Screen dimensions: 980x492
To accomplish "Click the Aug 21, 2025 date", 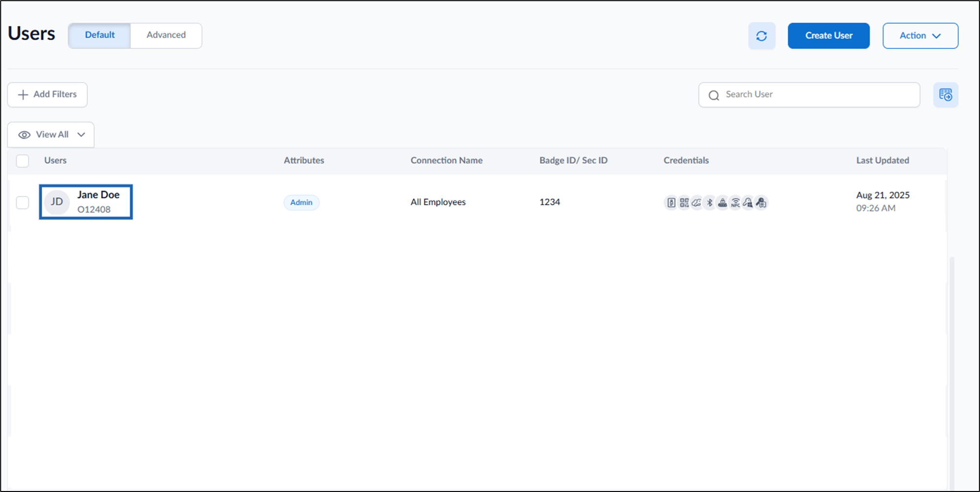I will click(883, 195).
